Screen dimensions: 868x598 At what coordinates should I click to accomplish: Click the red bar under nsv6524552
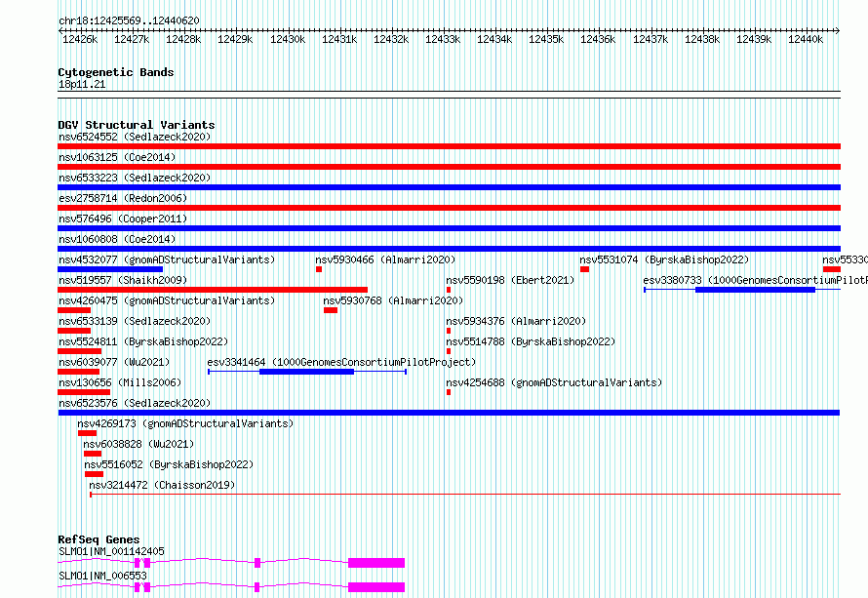(x=449, y=146)
